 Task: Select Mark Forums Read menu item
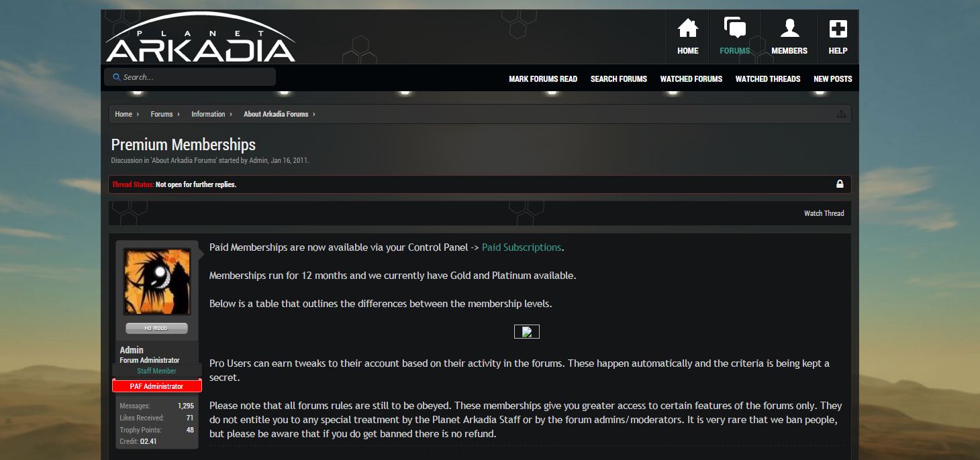click(542, 79)
